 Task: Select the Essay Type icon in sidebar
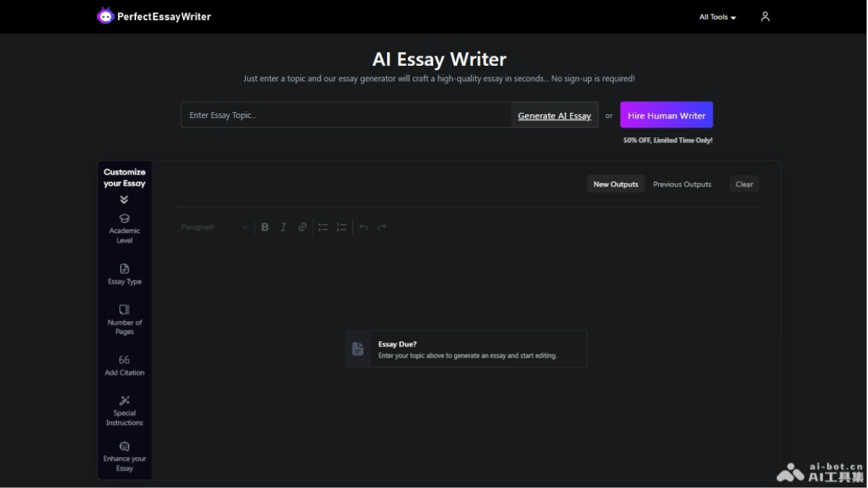click(x=124, y=268)
